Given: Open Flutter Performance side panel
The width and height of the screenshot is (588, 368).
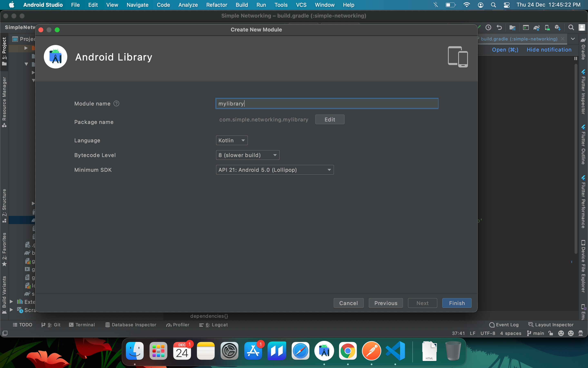Looking at the screenshot, I should click(x=583, y=202).
